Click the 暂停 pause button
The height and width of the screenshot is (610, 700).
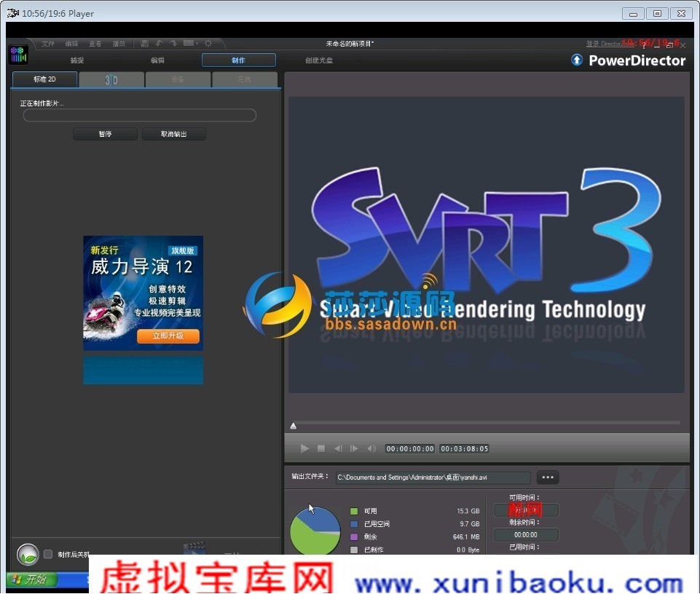[105, 134]
